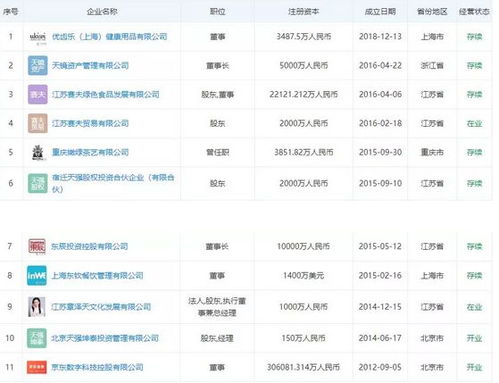This screenshot has width=499, height=383.
Task: Click the portrait photo thumbnail in row 9
Action: pyautogui.click(x=37, y=307)
